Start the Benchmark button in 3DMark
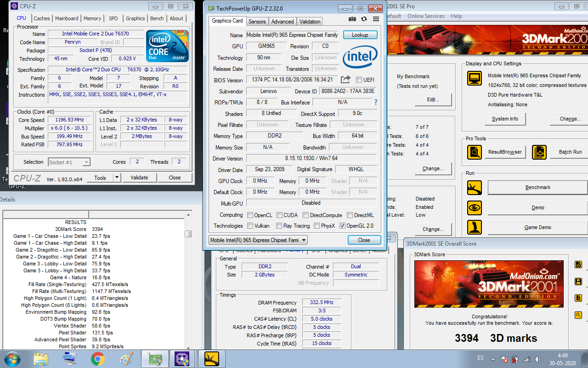 [x=538, y=188]
